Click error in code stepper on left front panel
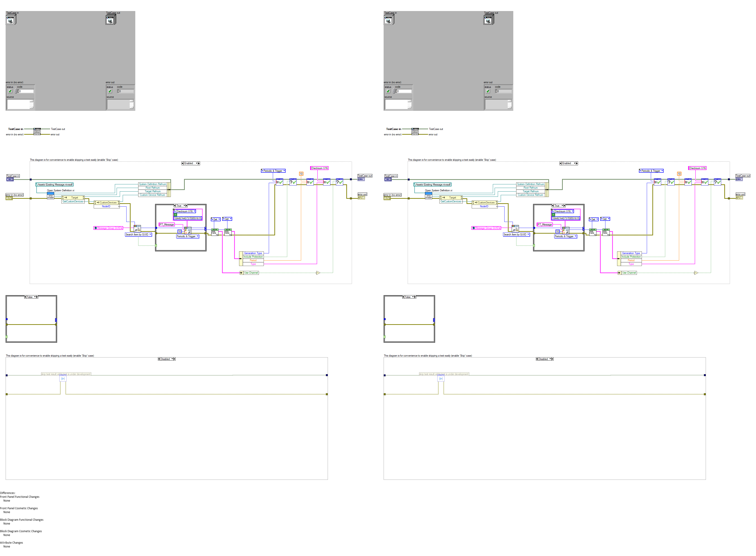 pyautogui.click(x=16, y=91)
